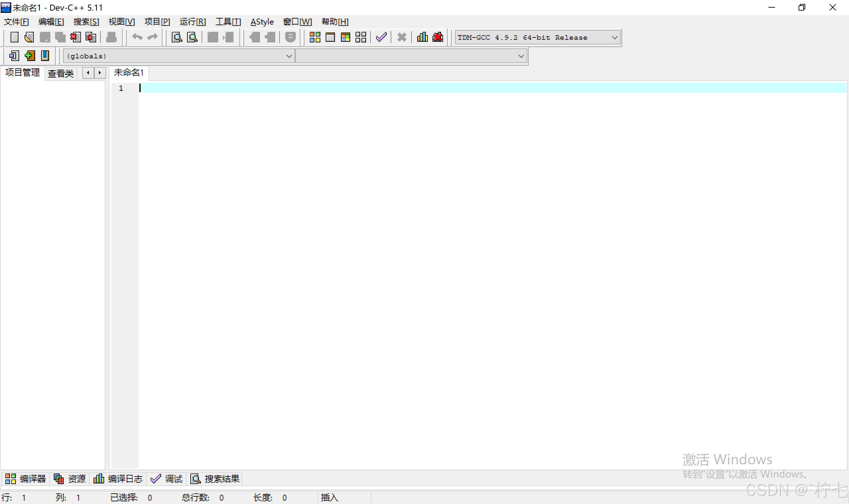
Task: Click the Toggle bookmarks blue icon
Action: (45, 56)
